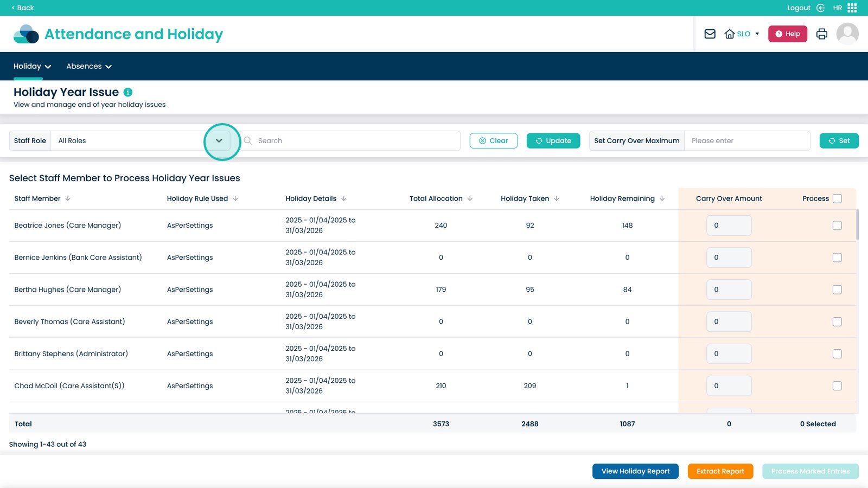Click the Set Carry Over Maximum field

click(747, 141)
